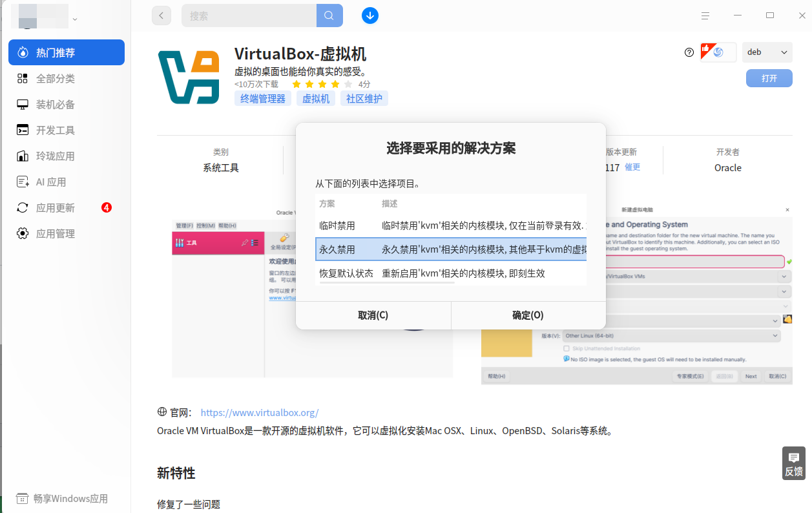Click the blue search magnifier icon
This screenshot has height=513, width=812.
[x=329, y=16]
